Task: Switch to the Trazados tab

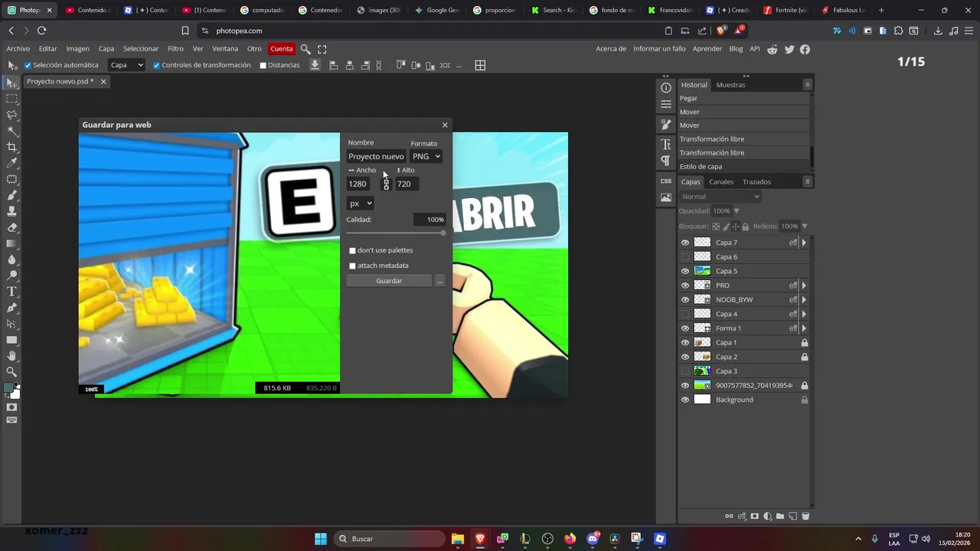Action: point(756,182)
